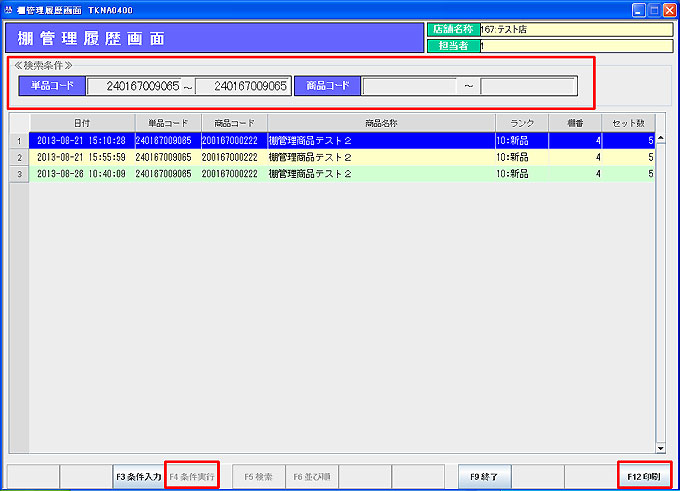The width and height of the screenshot is (680, 491).
Task: Click row header number 1
Action: (19, 140)
